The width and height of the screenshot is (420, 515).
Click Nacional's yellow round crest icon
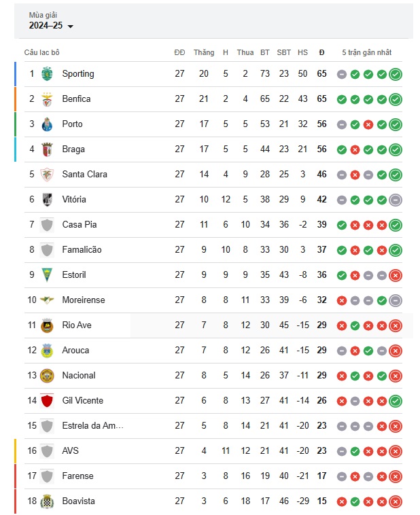(47, 376)
